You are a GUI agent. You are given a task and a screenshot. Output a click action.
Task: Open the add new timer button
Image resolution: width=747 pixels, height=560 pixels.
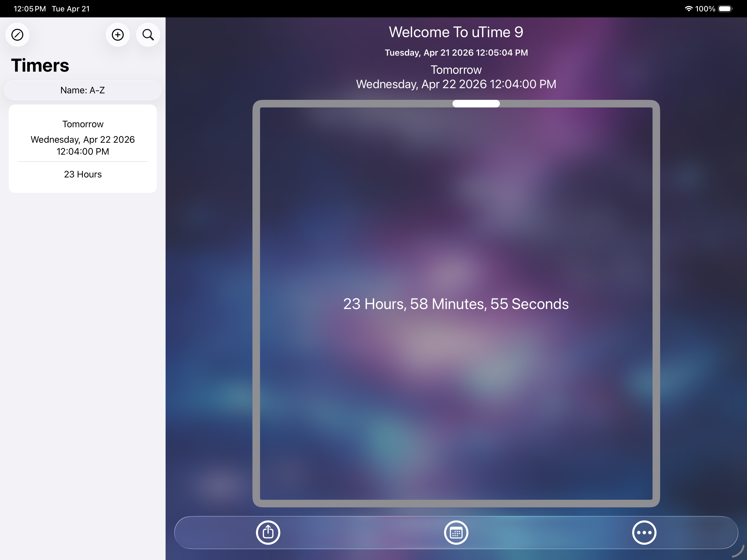(118, 34)
